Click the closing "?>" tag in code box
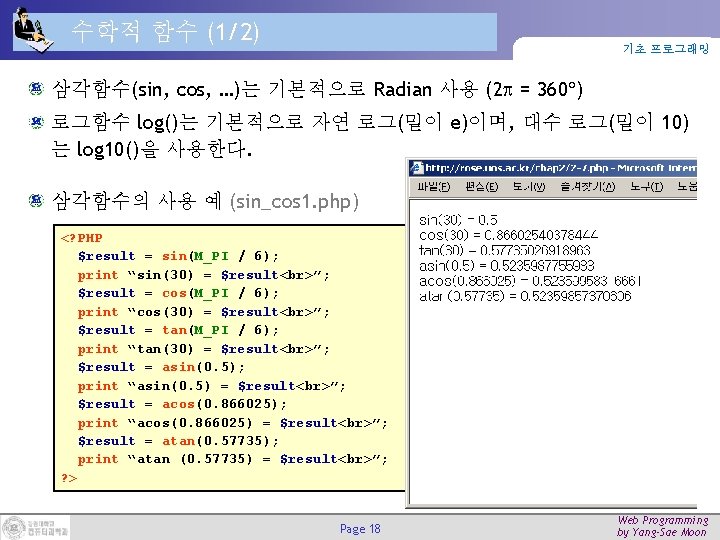The height and width of the screenshot is (540, 720). tap(69, 478)
